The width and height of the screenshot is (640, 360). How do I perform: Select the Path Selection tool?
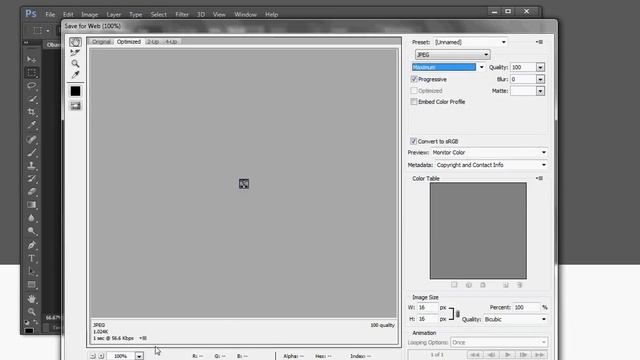tap(31, 271)
